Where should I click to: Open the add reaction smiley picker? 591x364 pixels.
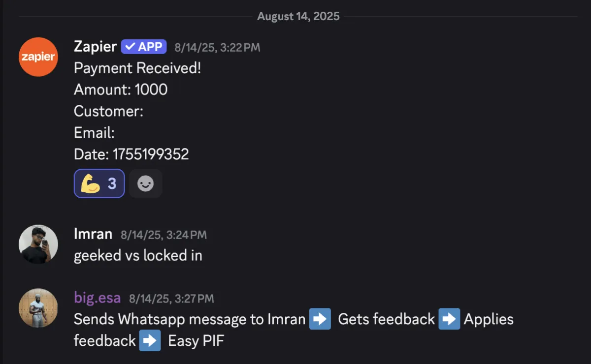(x=145, y=183)
